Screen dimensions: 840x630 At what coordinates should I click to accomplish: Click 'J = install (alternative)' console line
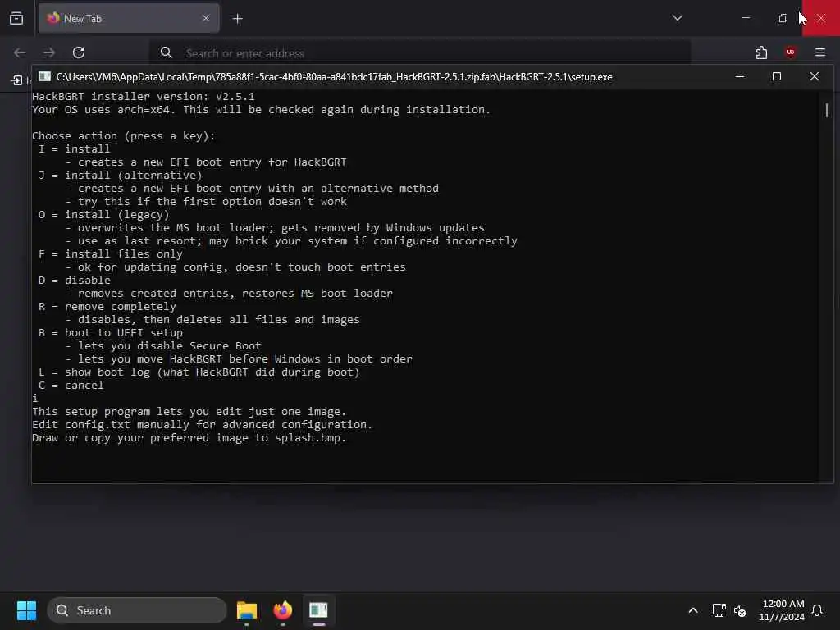(120, 176)
